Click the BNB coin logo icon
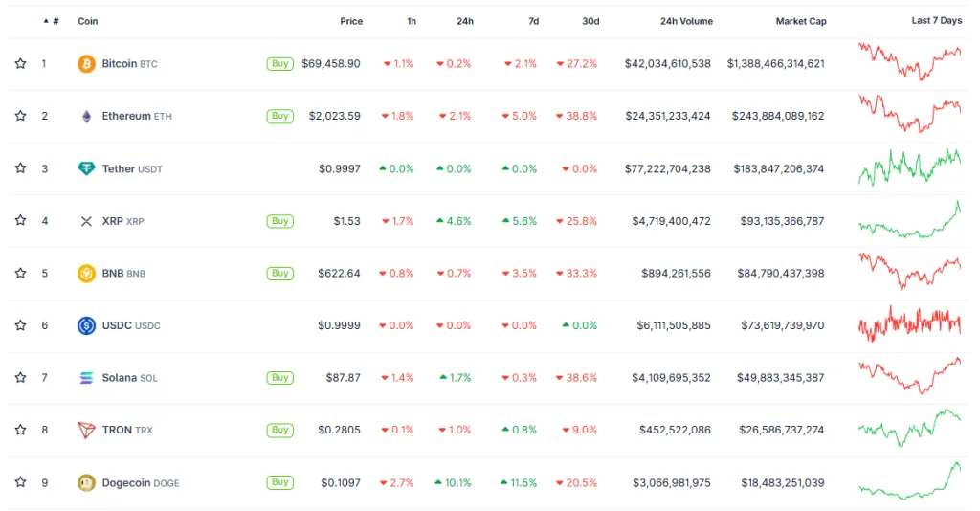Viewport: 980px width, 511px height. [86, 274]
